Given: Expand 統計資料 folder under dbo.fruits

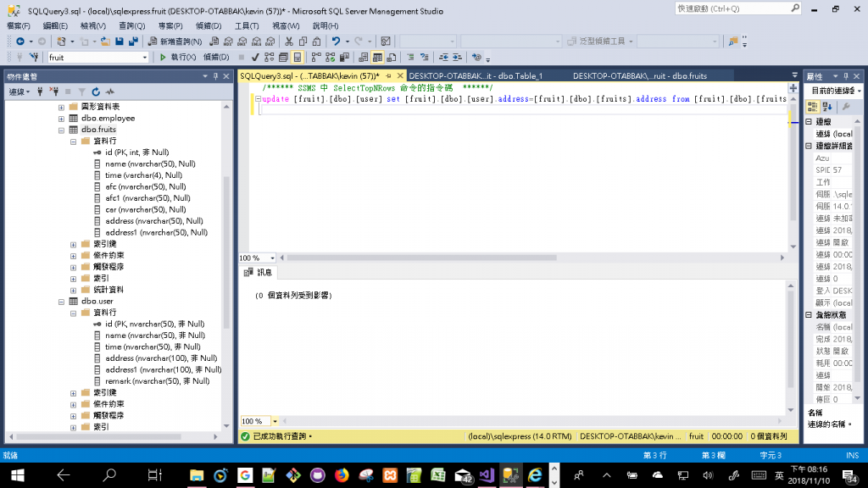Looking at the screenshot, I should coord(73,290).
